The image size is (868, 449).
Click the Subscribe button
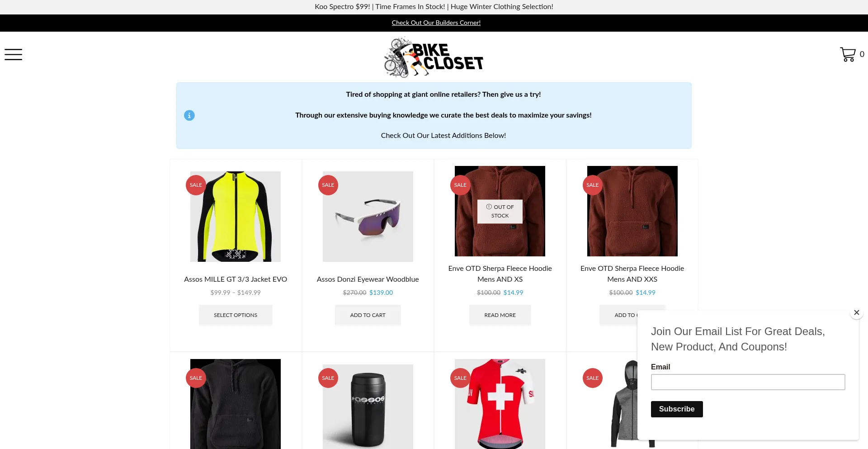[x=677, y=409]
